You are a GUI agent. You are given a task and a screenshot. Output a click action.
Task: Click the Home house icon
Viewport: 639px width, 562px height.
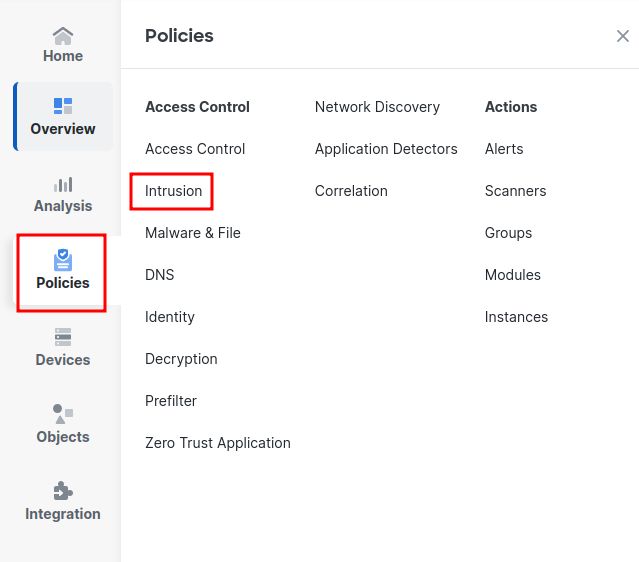click(63, 36)
